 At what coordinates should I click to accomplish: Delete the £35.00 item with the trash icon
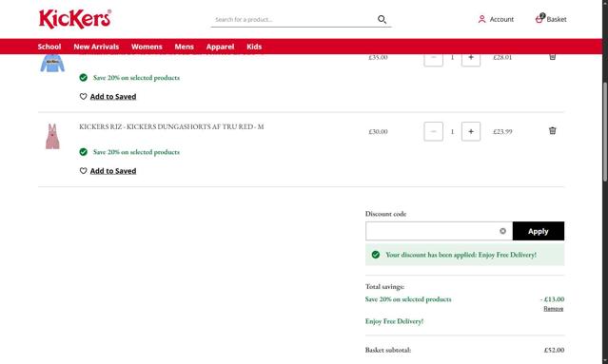(x=552, y=57)
